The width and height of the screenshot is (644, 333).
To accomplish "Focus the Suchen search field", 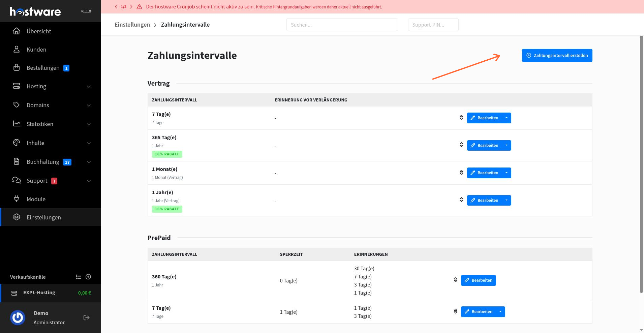I will pyautogui.click(x=342, y=25).
